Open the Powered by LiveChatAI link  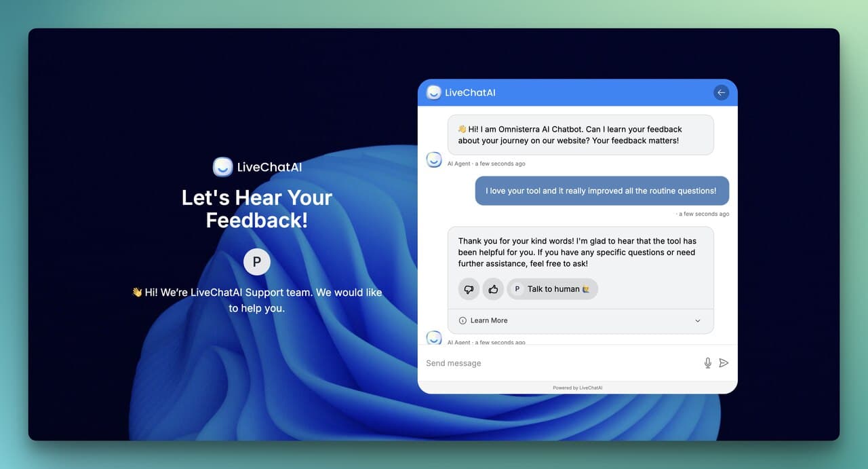click(578, 388)
